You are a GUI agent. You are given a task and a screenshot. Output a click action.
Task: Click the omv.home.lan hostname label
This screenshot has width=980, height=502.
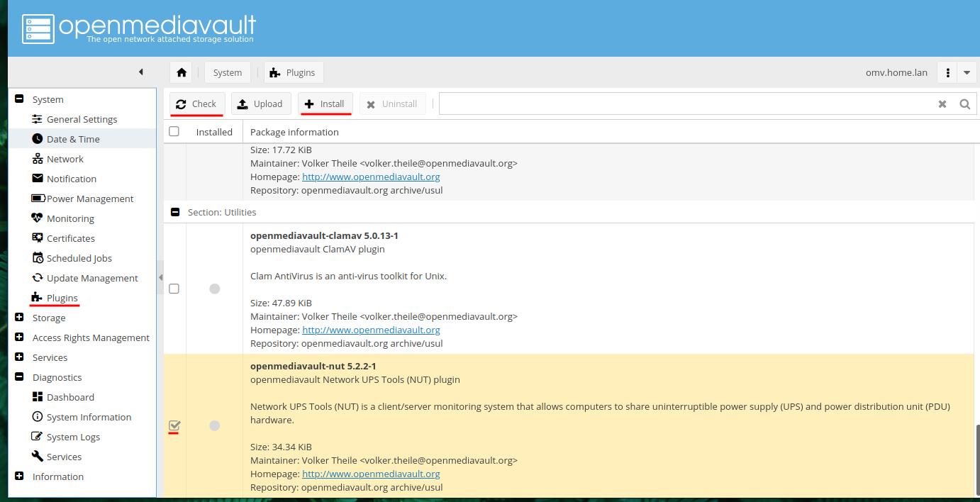tap(896, 72)
